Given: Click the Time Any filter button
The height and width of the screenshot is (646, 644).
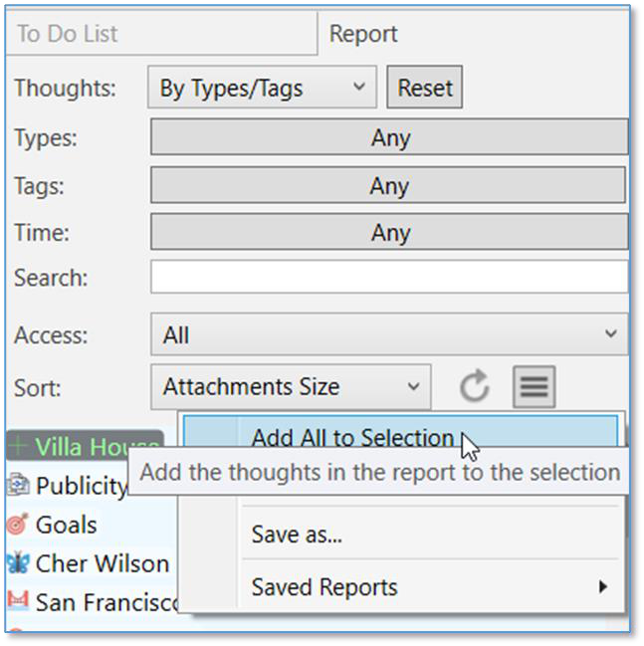Looking at the screenshot, I should click(x=389, y=233).
